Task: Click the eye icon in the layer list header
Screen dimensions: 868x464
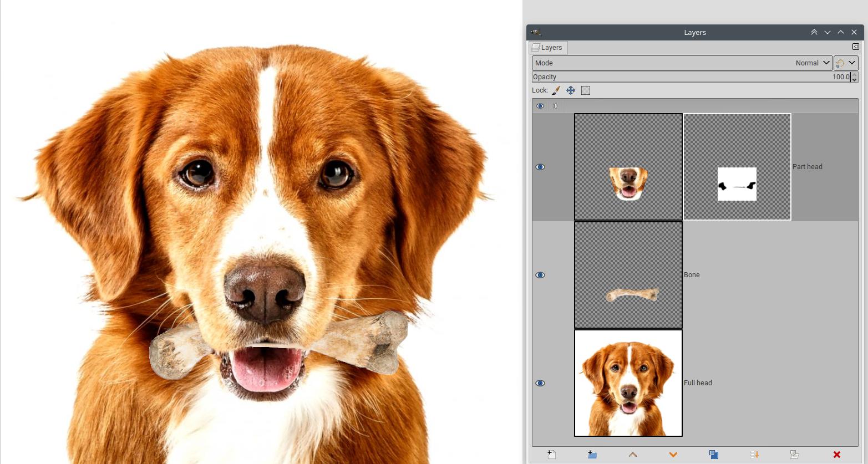Action: tap(540, 106)
